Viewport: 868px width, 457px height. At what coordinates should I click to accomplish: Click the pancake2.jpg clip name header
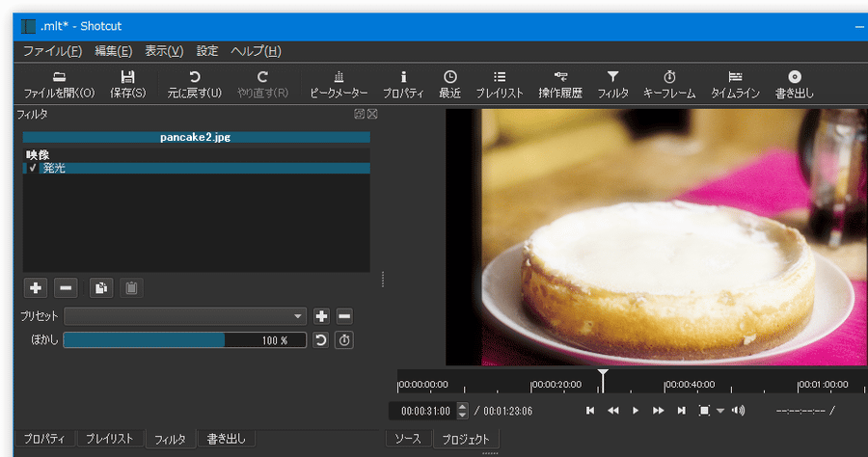tap(196, 137)
